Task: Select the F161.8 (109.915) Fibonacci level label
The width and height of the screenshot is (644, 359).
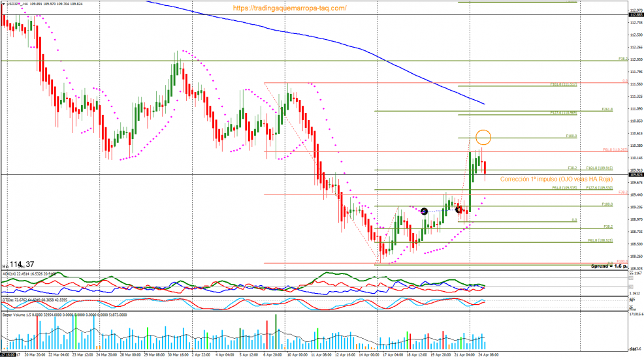Action: pyautogui.click(x=599, y=168)
